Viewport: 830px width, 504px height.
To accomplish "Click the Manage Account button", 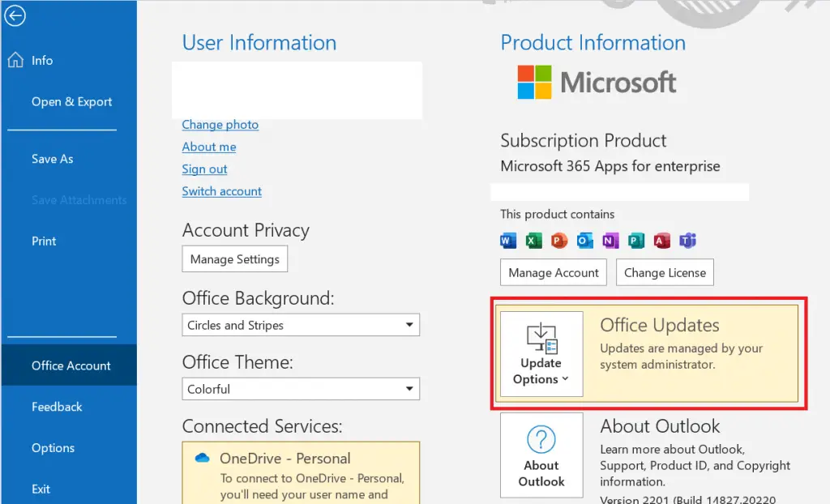I will (x=553, y=272).
